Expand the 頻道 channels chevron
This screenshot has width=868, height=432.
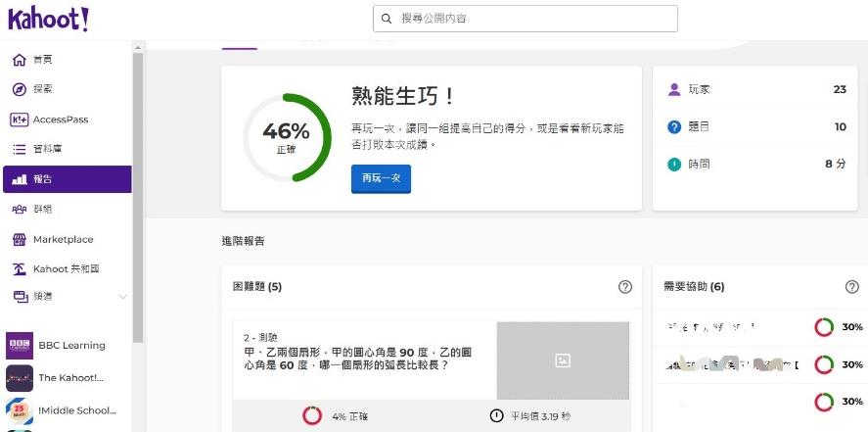[x=123, y=297]
